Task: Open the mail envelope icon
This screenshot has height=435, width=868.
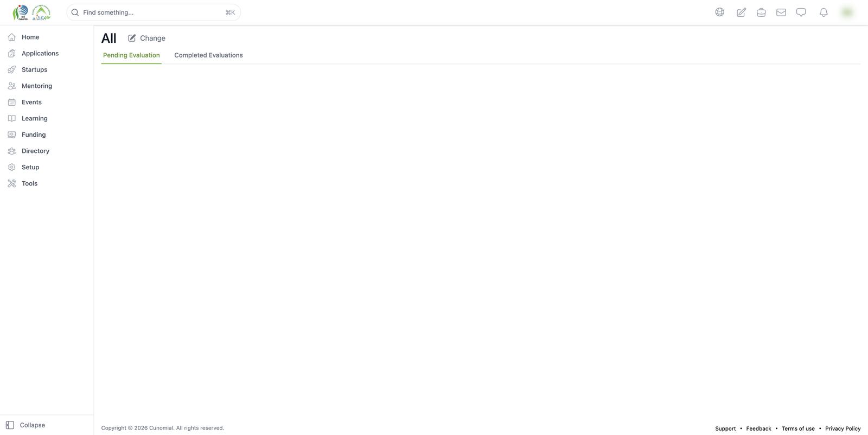Action: (x=781, y=12)
